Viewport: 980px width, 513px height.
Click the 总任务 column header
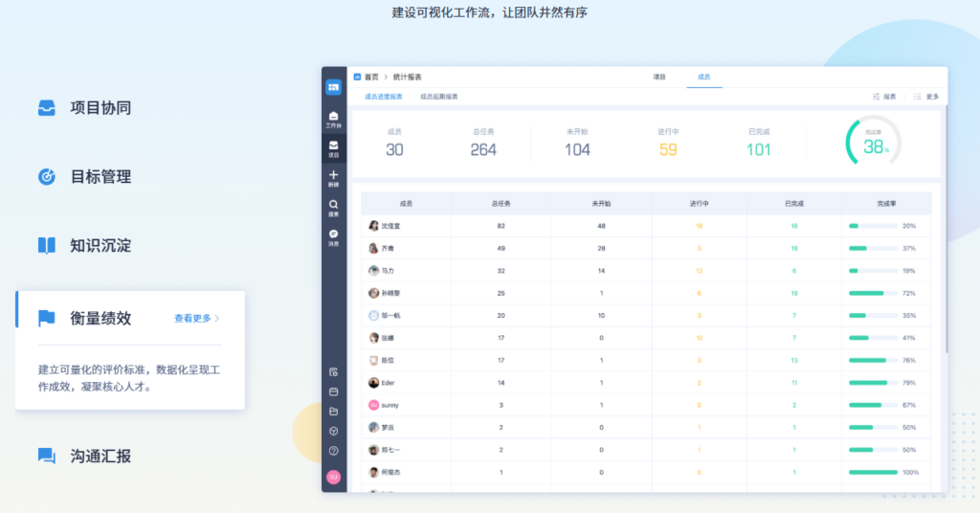coord(501,204)
